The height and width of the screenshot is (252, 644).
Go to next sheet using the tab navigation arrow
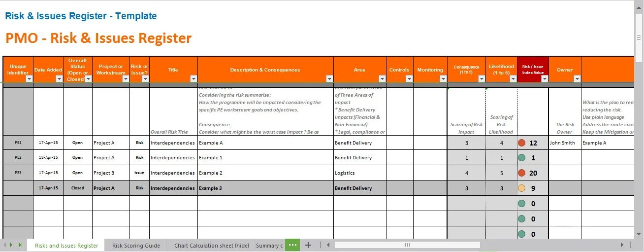12,245
